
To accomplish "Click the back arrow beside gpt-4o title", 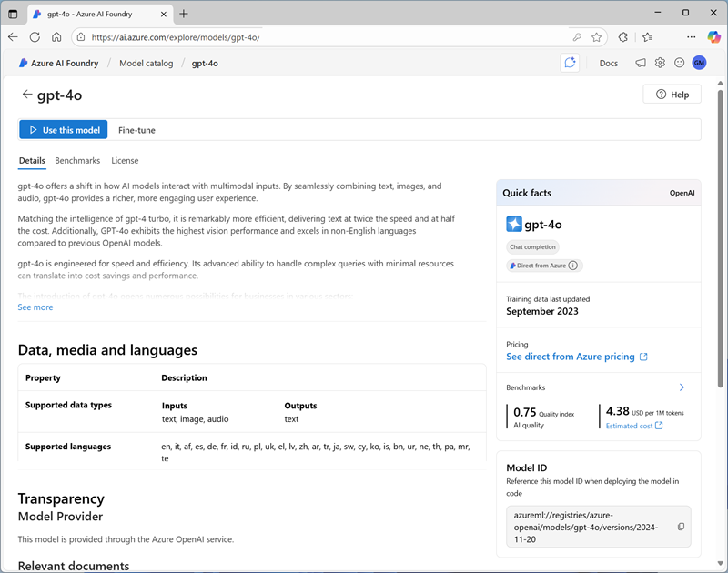I will [27, 95].
